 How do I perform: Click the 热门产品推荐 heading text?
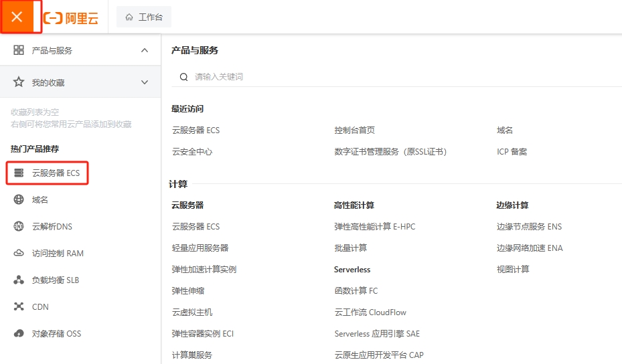(35, 149)
